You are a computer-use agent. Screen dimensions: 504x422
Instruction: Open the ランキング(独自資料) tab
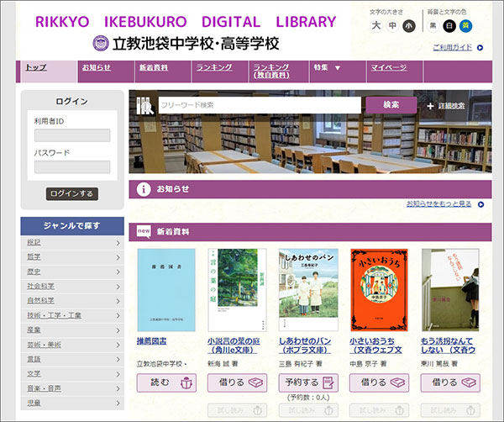tap(279, 71)
